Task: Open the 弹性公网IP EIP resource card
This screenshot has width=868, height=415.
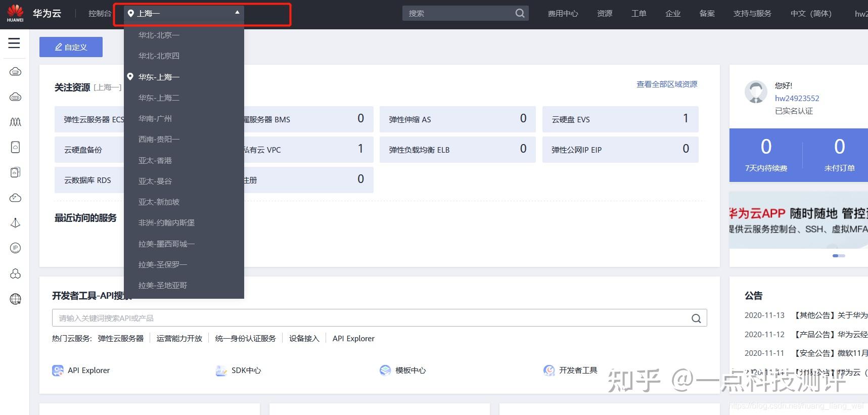Action: [x=620, y=150]
